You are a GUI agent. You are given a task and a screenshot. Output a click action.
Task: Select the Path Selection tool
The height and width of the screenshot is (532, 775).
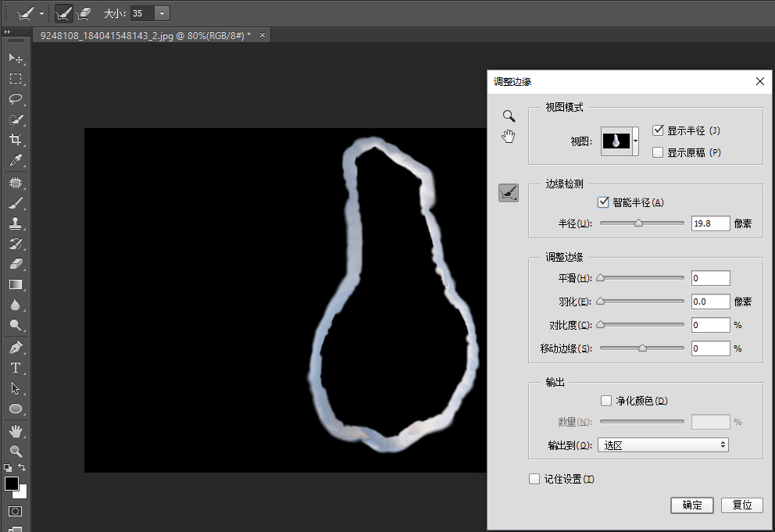point(16,388)
